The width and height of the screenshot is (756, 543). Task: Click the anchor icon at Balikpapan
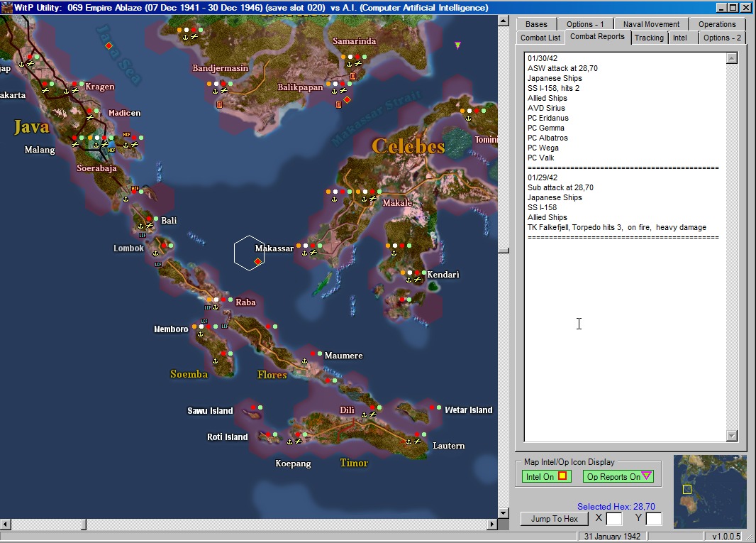(x=334, y=91)
